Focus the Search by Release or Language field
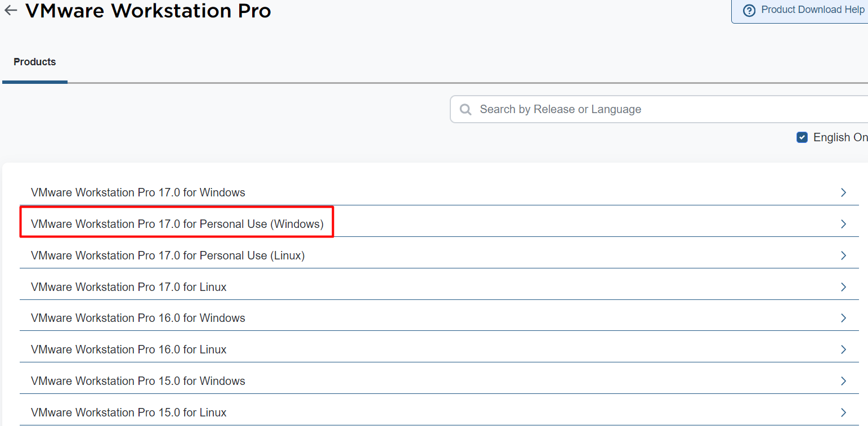Image resolution: width=868 pixels, height=426 pixels. (x=647, y=109)
